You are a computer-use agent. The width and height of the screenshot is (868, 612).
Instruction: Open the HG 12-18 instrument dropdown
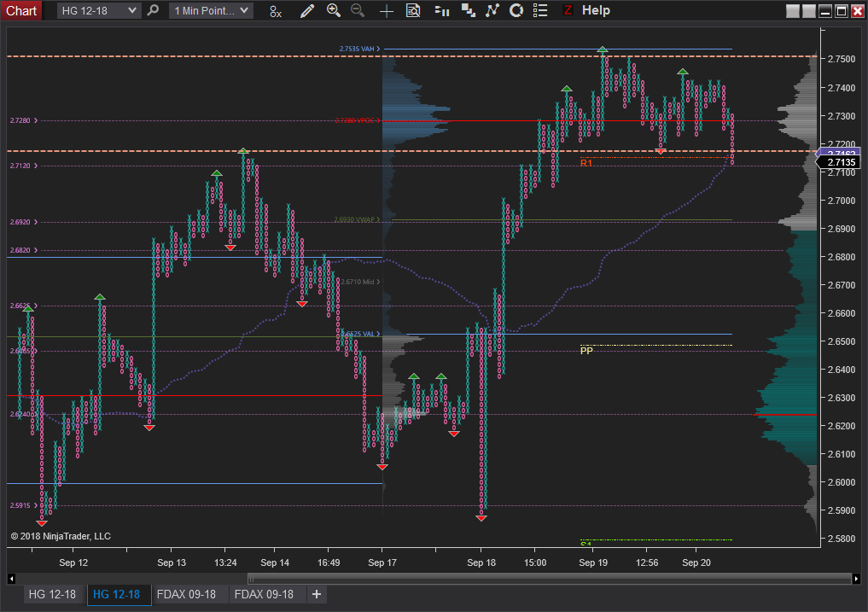tap(98, 10)
